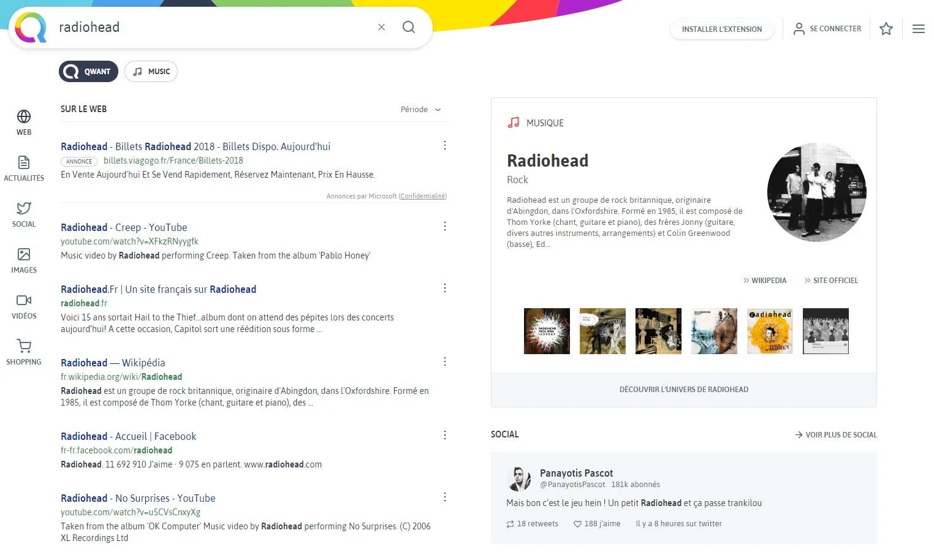This screenshot has height=560, width=934.
Task: Open the hamburger menu at top right
Action: coord(918,28)
